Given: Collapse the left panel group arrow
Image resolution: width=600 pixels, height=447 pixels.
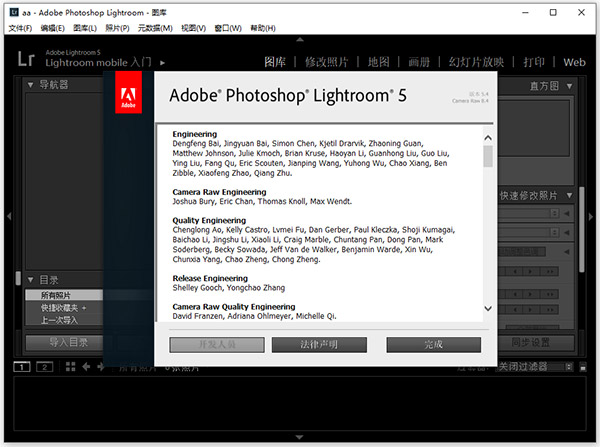Looking at the screenshot, I should (9, 216).
